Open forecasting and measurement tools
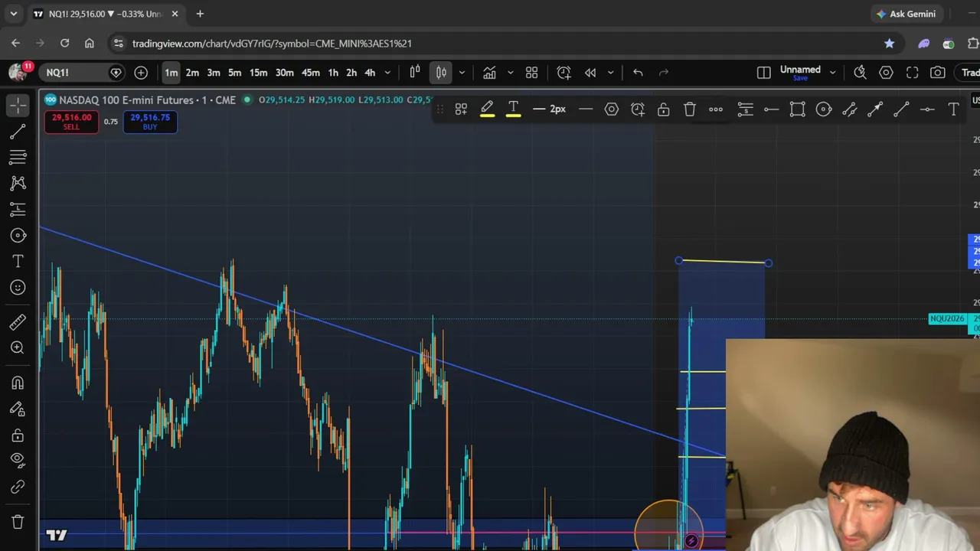The image size is (980, 551). click(18, 210)
